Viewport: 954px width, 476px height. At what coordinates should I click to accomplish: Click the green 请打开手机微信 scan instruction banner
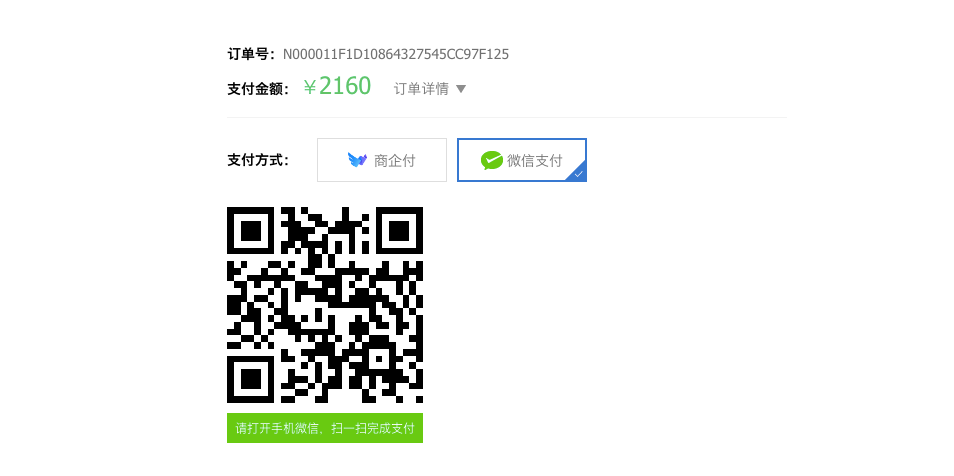coord(325,428)
